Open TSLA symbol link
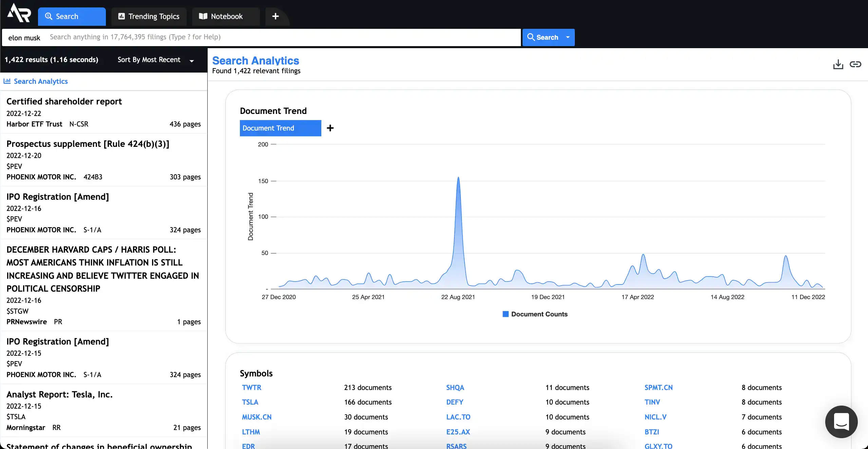The image size is (868, 449). click(x=250, y=402)
